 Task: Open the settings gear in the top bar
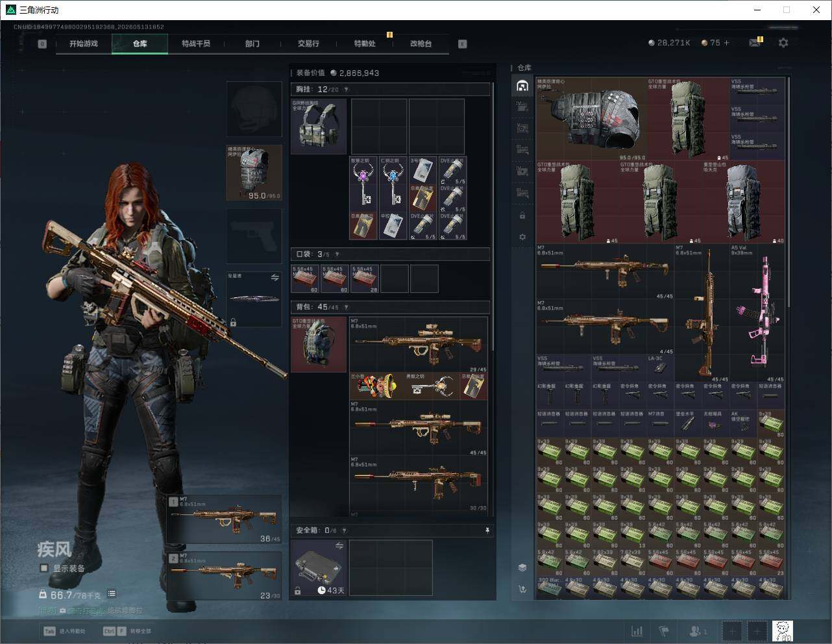point(783,43)
